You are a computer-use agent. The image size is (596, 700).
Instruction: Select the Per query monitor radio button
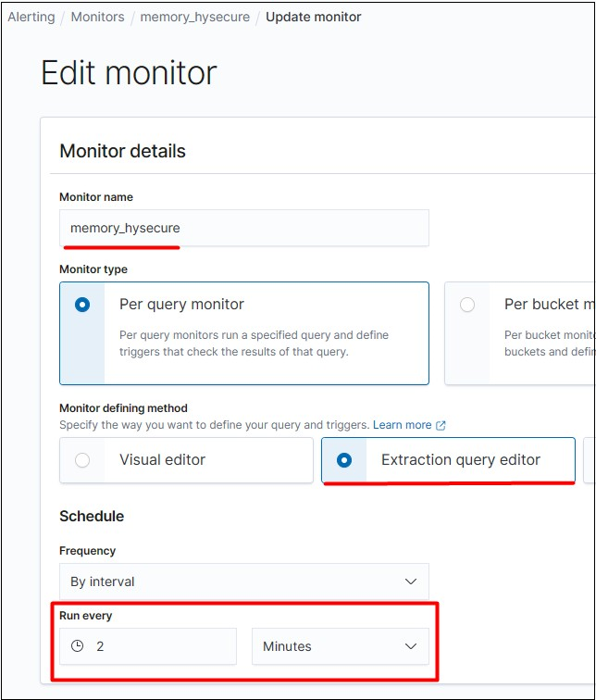coord(82,305)
